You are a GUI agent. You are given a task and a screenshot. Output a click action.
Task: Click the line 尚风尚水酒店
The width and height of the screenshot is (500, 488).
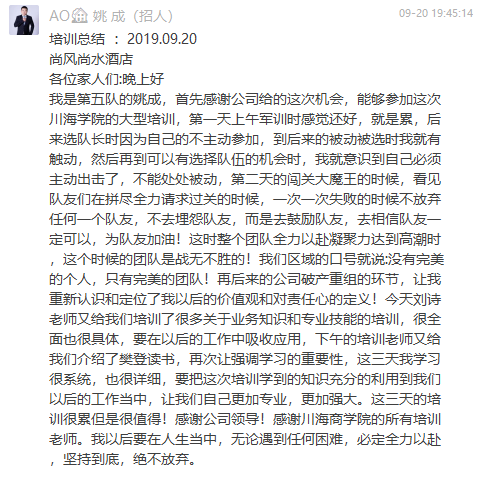pos(91,59)
